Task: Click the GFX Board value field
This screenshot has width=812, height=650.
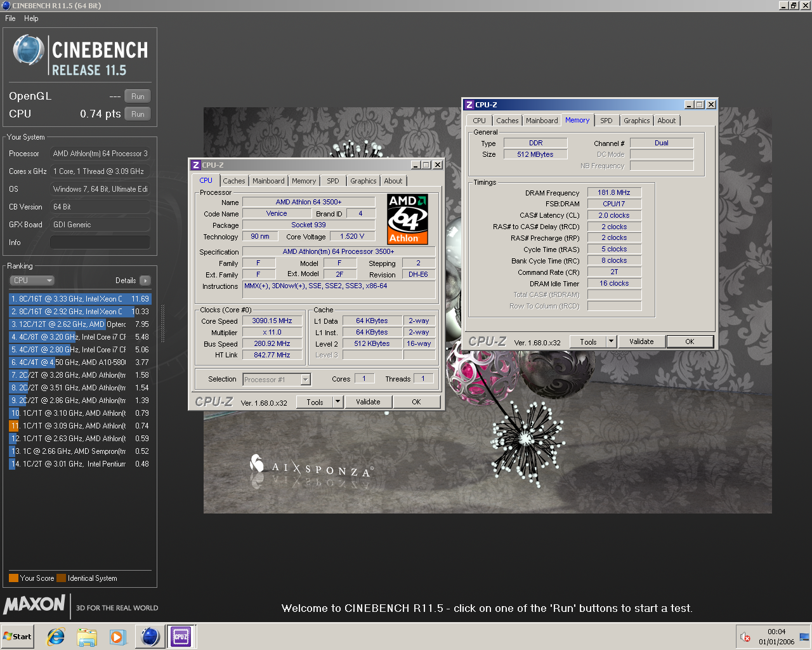Action: coord(100,225)
